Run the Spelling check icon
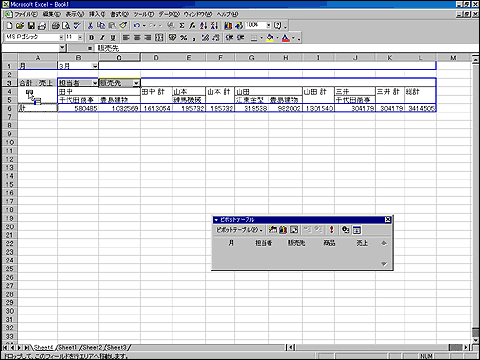Screen dimensions: 480x360 tap(77, 26)
